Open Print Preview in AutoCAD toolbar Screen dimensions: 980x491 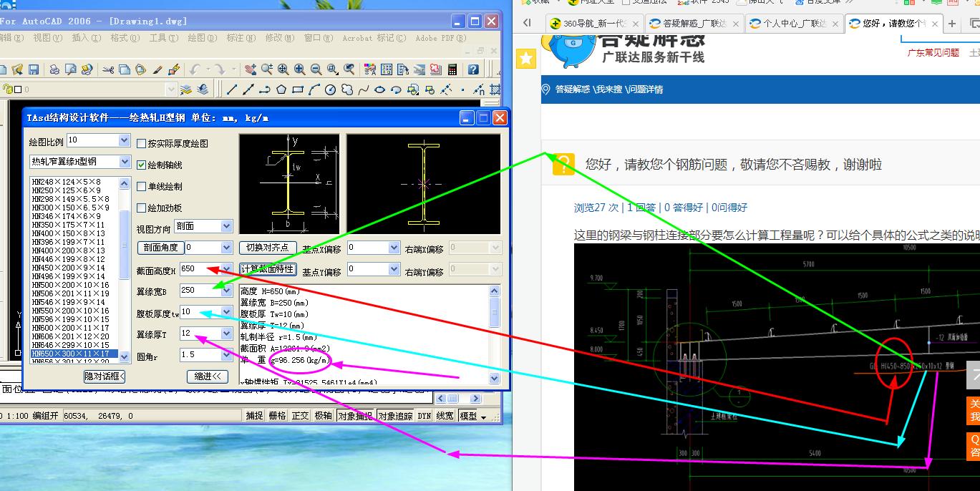coord(71,69)
